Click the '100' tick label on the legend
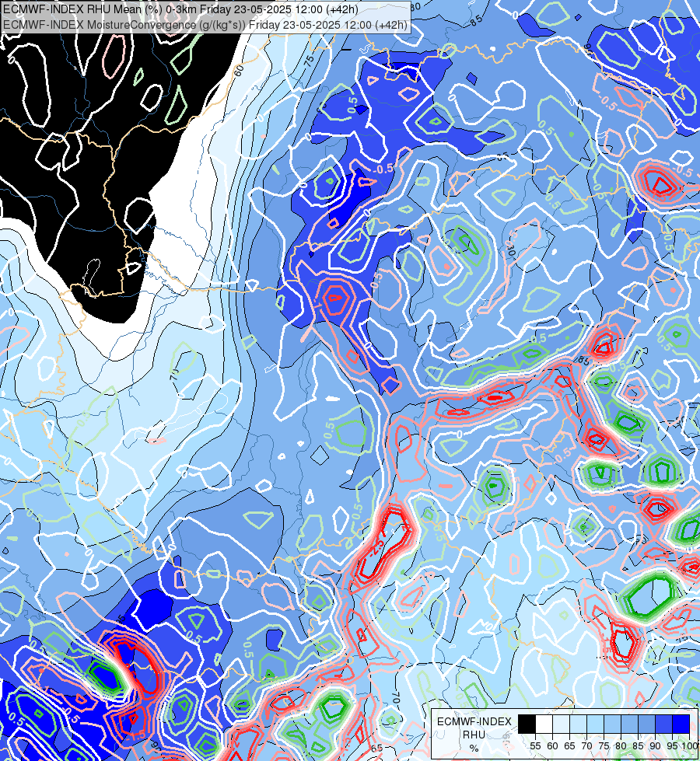This screenshot has height=761, width=700. pos(690,746)
